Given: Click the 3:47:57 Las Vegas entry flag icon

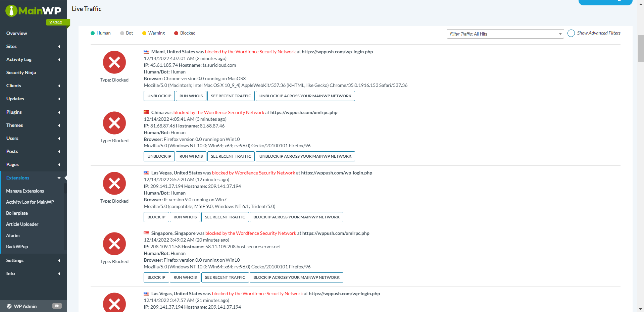Looking at the screenshot, I should coord(146,294).
